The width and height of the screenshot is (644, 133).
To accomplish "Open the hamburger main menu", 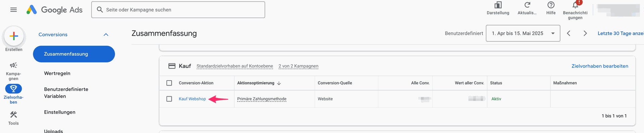I will pyautogui.click(x=13, y=10).
